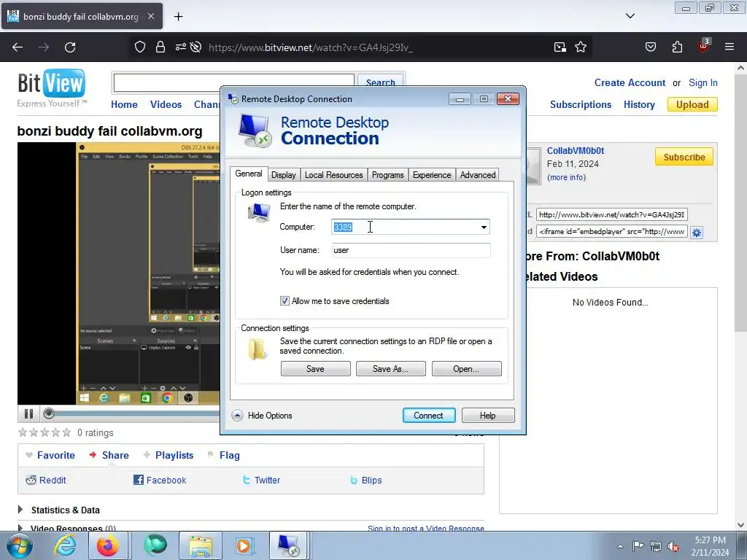The height and width of the screenshot is (560, 747).
Task: Share video on Reddit
Action: click(x=46, y=480)
